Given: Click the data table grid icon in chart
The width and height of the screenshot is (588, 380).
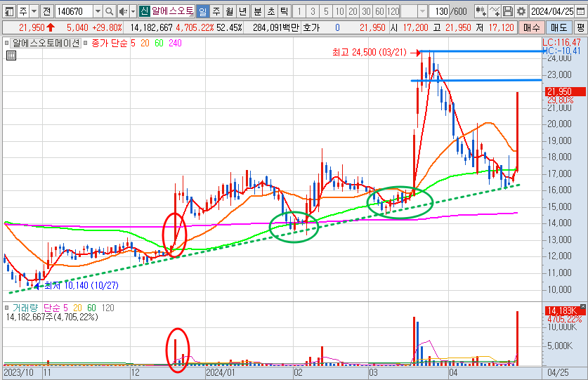Looking at the screenshot, I should coord(11,56).
